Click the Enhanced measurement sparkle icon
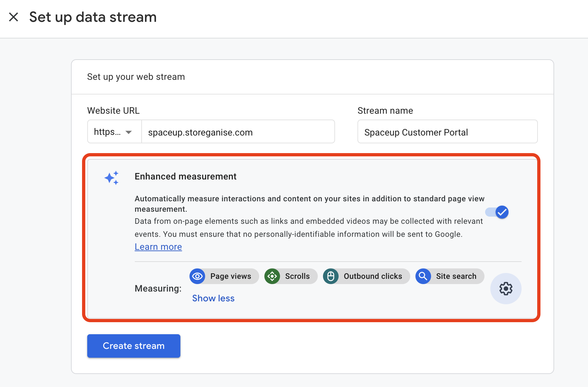The height and width of the screenshot is (387, 588). (111, 178)
